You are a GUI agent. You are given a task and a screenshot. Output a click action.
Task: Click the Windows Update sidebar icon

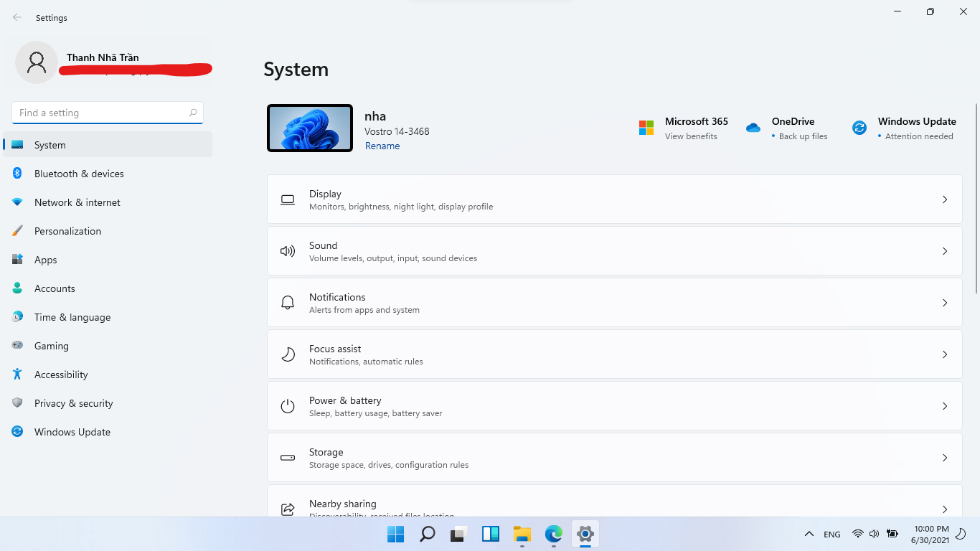coord(17,432)
